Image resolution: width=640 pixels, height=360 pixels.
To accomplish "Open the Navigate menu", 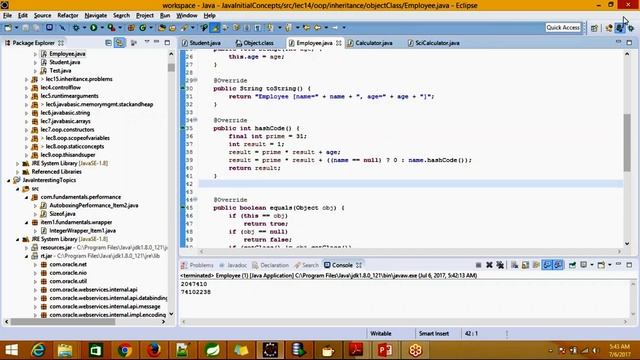I will pyautogui.click(x=96, y=16).
